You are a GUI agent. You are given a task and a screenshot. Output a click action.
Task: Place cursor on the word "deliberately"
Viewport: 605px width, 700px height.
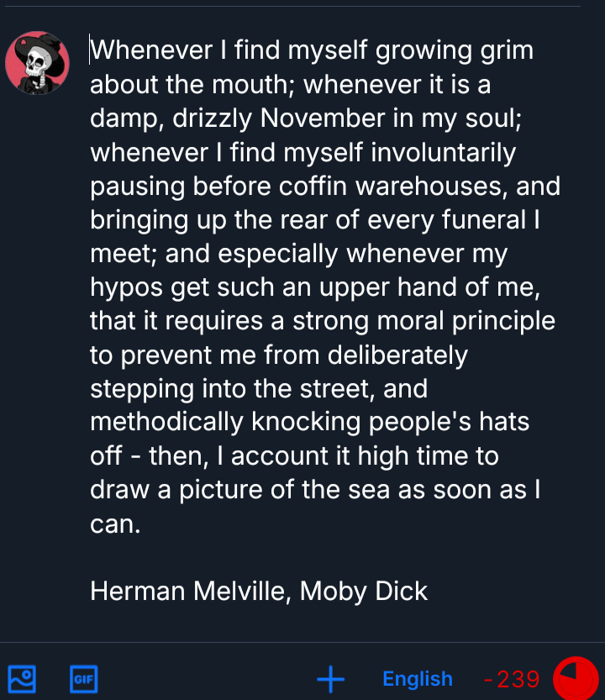[397, 355]
